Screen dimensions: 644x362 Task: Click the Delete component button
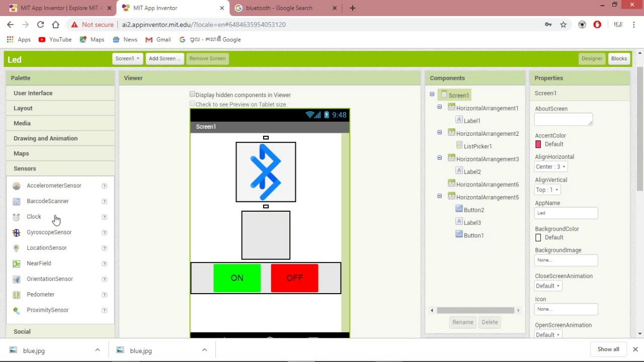coord(490,322)
